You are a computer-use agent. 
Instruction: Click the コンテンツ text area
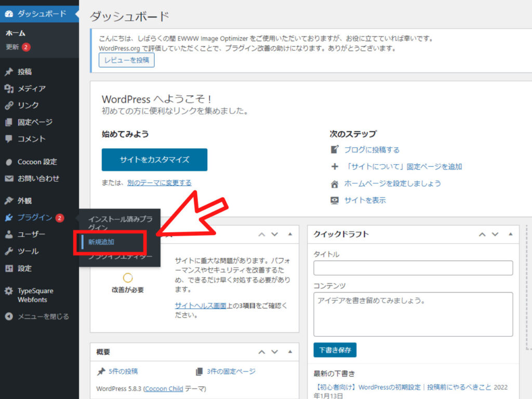pos(413,314)
